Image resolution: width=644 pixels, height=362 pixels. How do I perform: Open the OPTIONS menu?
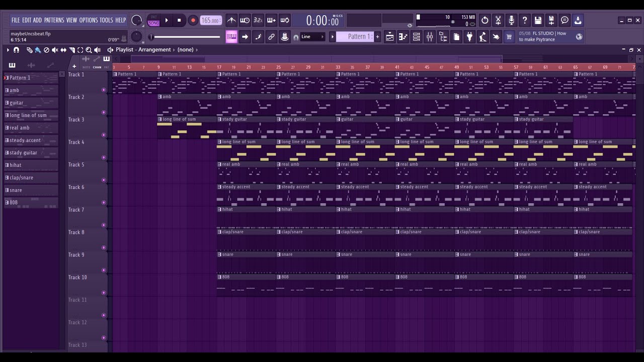(88, 20)
